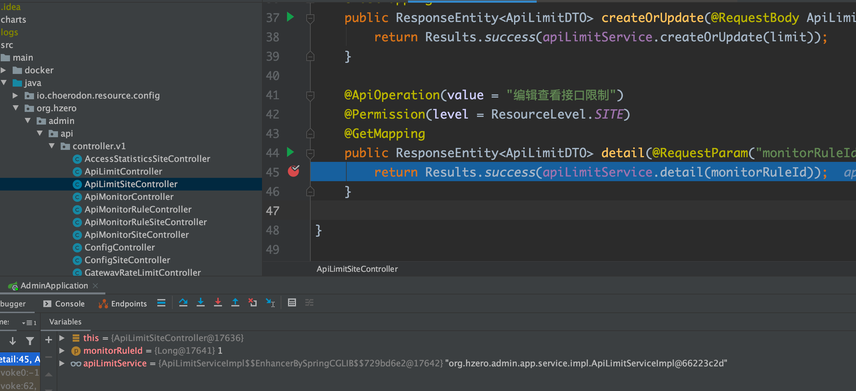Click the ResourceLevel.SITE text on line 42

pyautogui.click(x=558, y=114)
